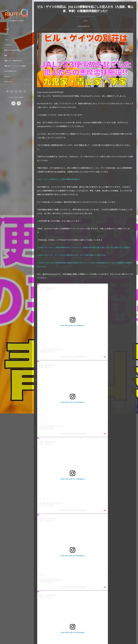Image resolution: width=138 pixels, height=644 pixels.
Task: Click the © 2021 - 2025 RAPT理論+α copyright text
Action: [x=16, y=97]
